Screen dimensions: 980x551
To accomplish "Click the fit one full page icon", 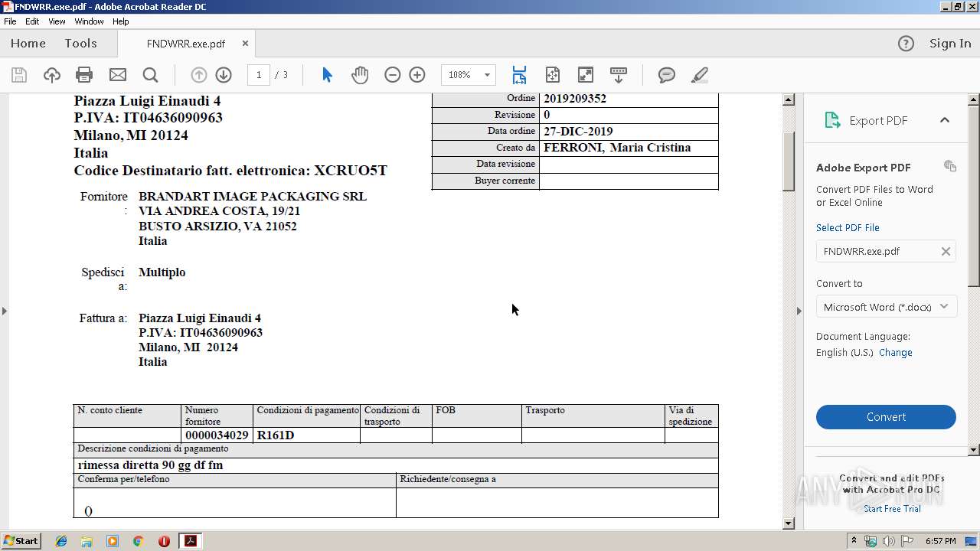I will pos(552,75).
